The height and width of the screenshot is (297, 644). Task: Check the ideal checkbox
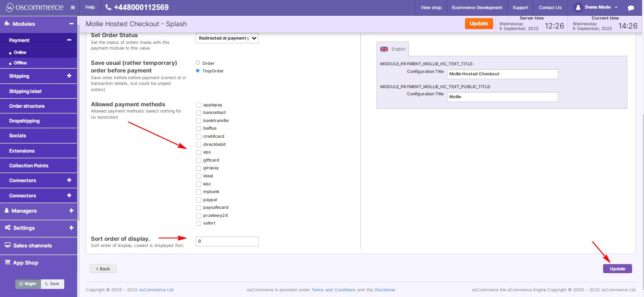(x=198, y=176)
